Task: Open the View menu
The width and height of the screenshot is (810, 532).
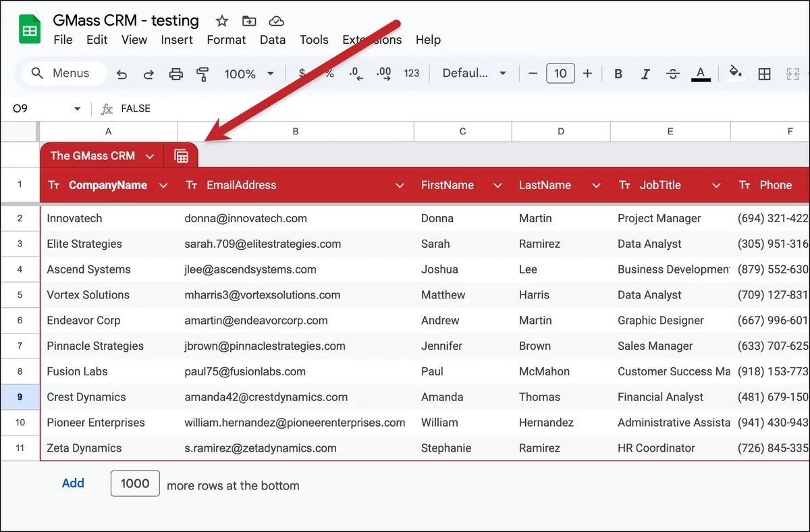Action: click(x=134, y=40)
